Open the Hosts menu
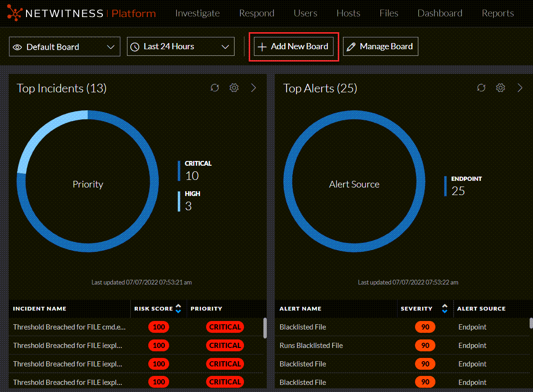 (x=348, y=13)
